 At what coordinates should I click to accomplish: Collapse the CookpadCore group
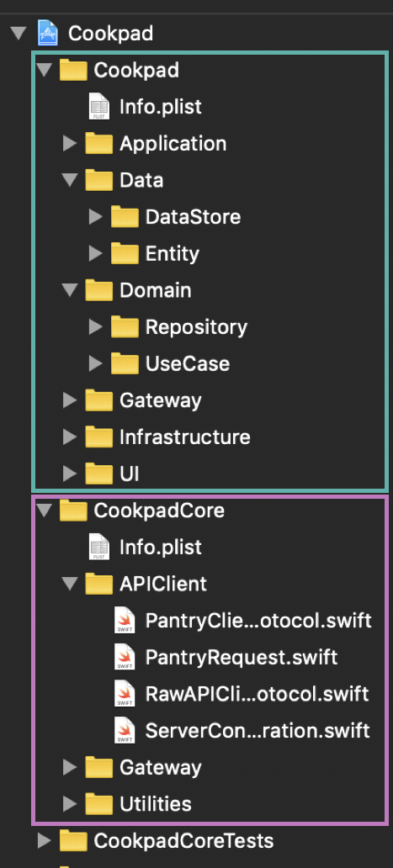[44, 510]
